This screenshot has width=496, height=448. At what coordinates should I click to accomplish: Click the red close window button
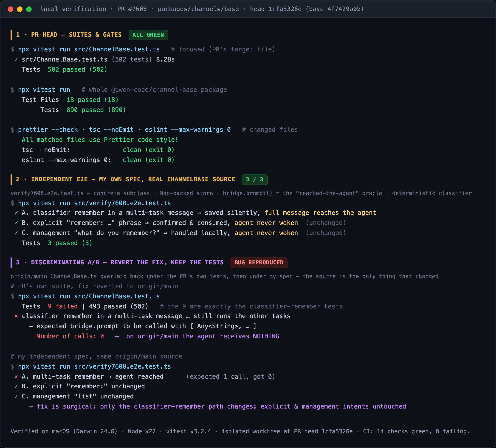point(11,9)
